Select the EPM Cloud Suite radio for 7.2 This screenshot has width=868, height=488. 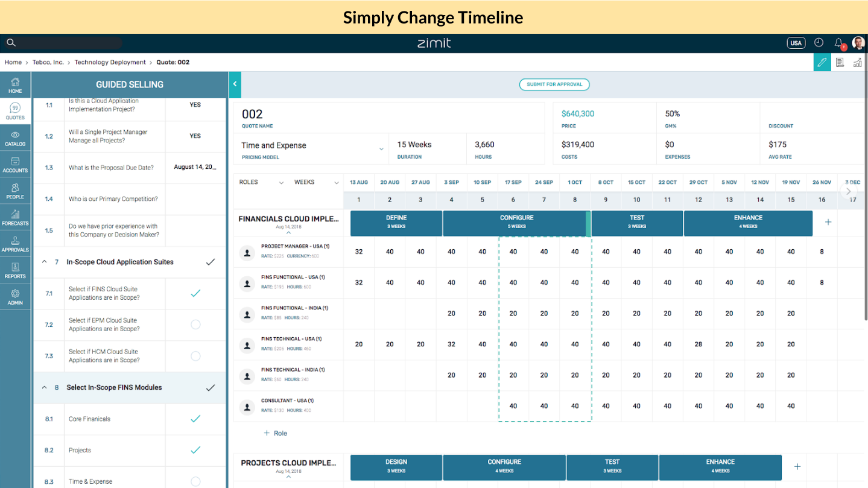click(195, 325)
